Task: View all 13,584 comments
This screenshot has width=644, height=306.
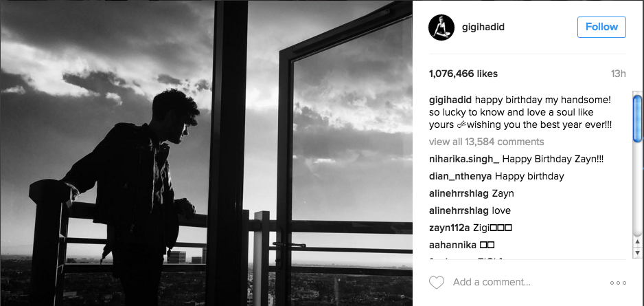Action: [x=486, y=142]
